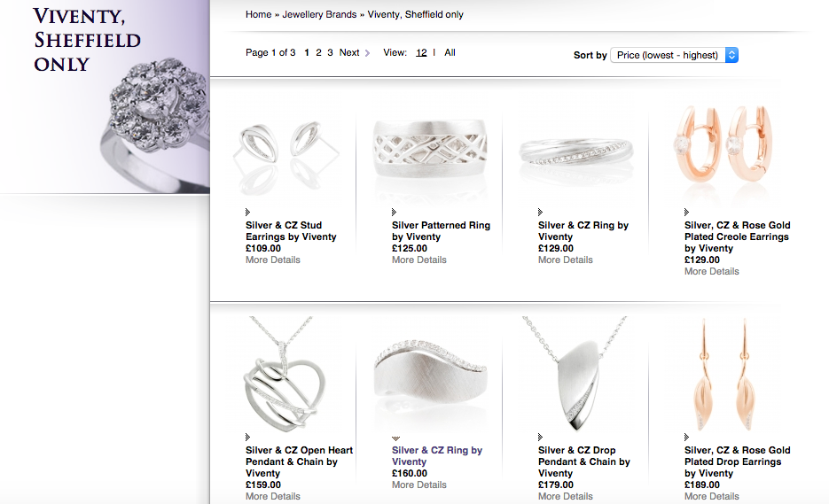The height and width of the screenshot is (504, 829).
Task: Click the £179.00 price text
Action: pyautogui.click(x=556, y=485)
